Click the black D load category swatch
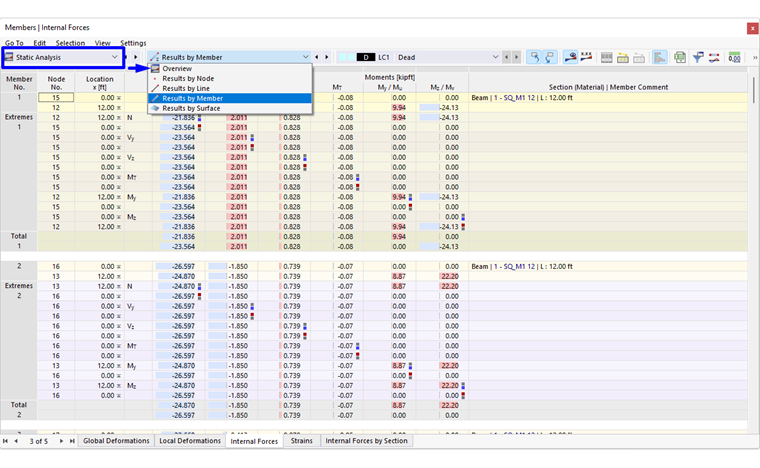This screenshot has width=760, height=468. [366, 57]
